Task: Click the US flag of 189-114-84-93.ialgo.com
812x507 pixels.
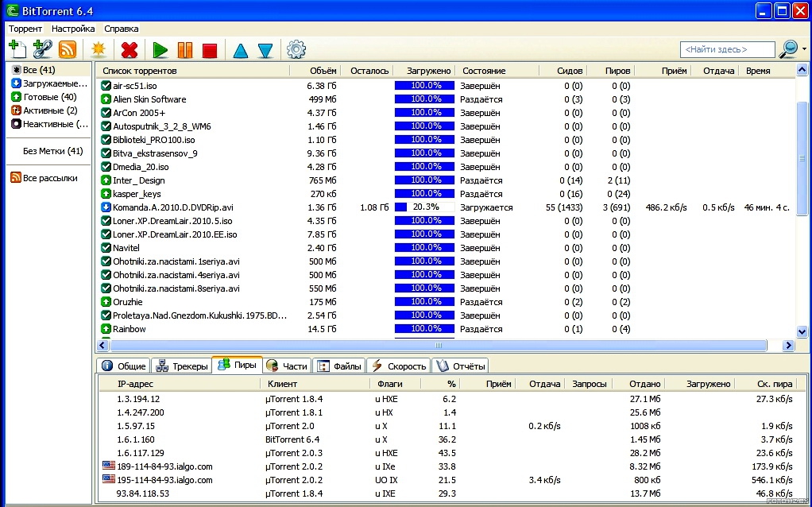Action: click(x=109, y=466)
